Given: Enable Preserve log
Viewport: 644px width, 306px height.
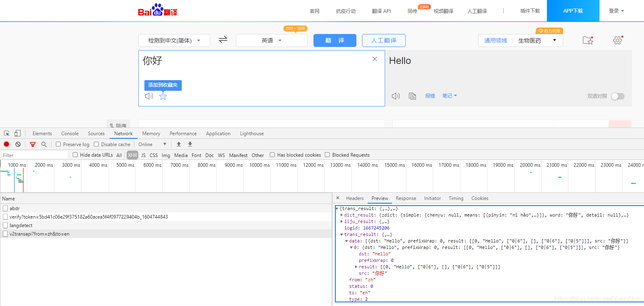Looking at the screenshot, I should click(x=58, y=144).
